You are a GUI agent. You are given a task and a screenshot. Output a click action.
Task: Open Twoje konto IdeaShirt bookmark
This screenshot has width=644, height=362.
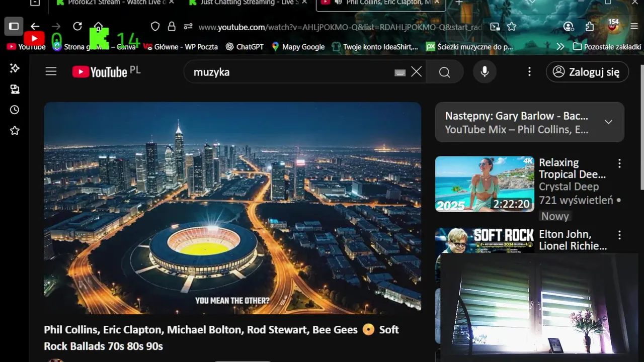point(375,47)
